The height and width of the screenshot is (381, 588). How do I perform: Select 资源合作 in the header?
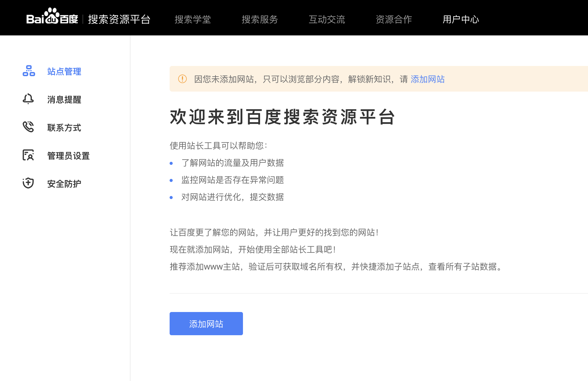(394, 20)
